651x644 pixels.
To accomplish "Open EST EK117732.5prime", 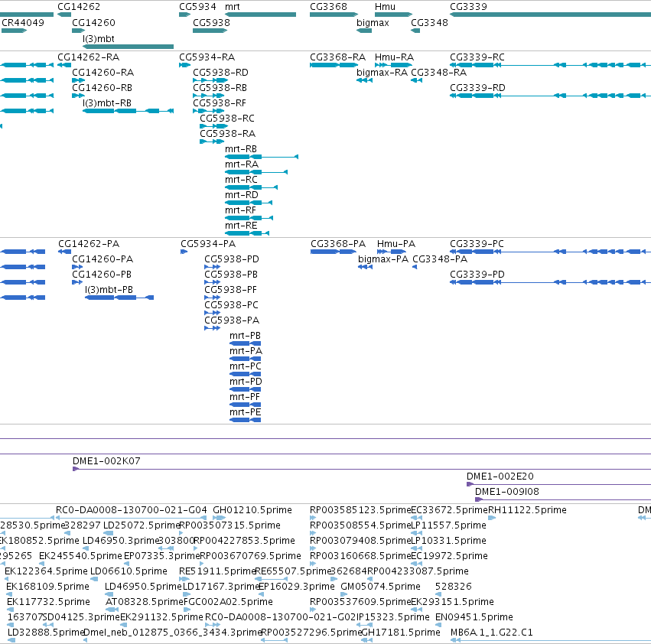I will (11, 610).
